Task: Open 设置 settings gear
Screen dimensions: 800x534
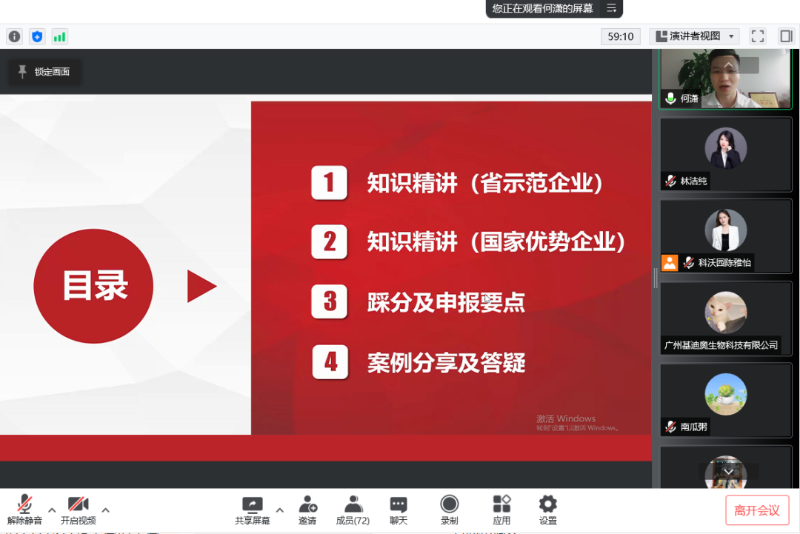Action: 548,506
